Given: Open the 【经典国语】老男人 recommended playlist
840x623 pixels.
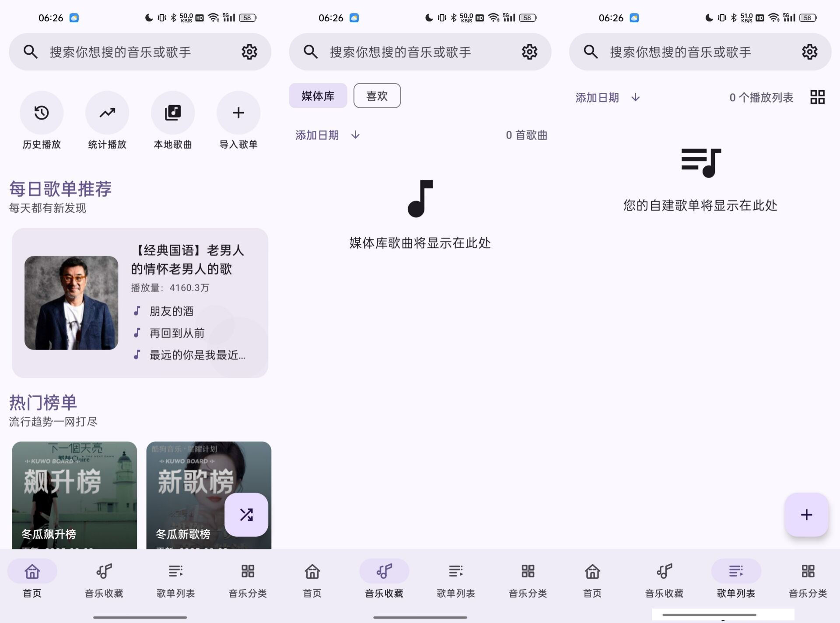Looking at the screenshot, I should click(x=140, y=302).
